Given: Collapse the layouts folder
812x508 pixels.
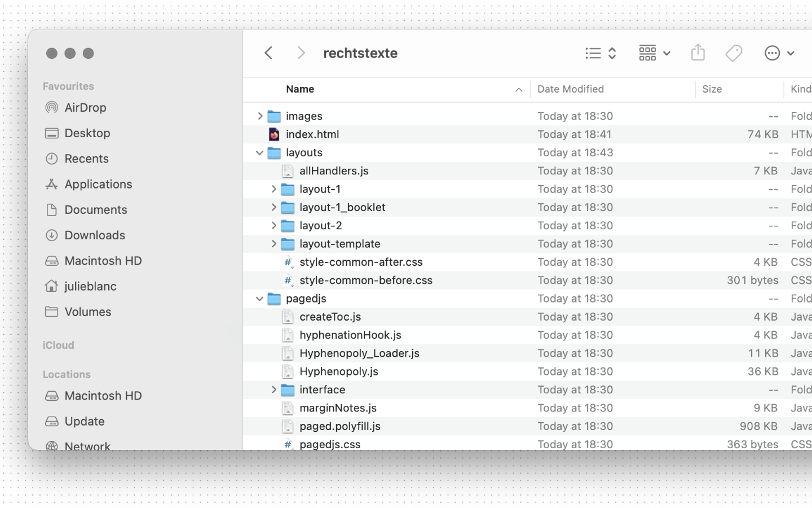Looking at the screenshot, I should [x=259, y=153].
